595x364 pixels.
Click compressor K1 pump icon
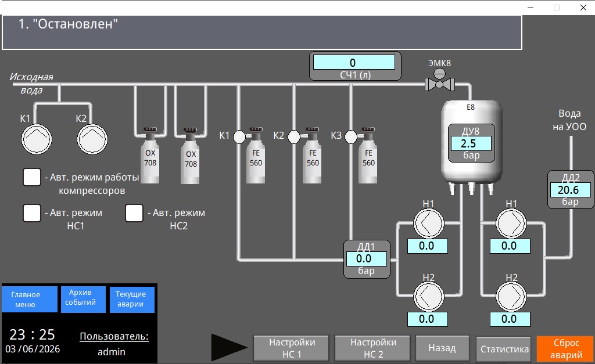tap(37, 139)
